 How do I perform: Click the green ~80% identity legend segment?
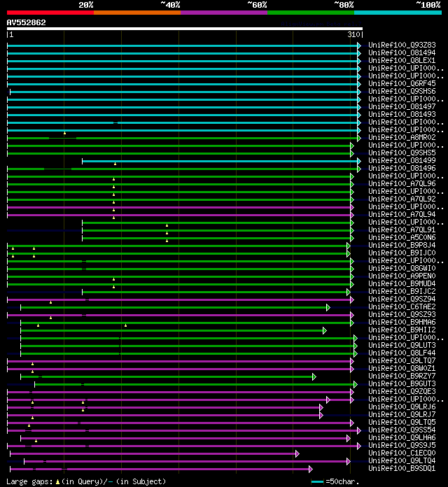[x=311, y=13]
